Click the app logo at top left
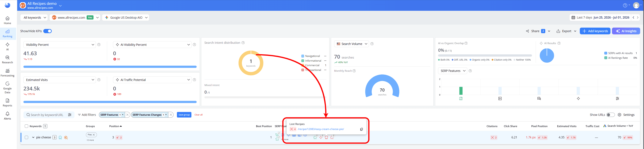This screenshot has width=644, height=149. [x=8, y=5]
